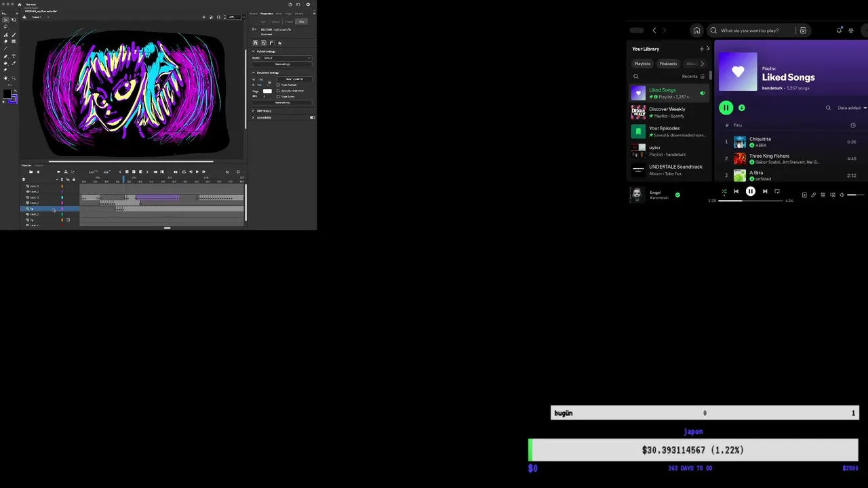This screenshot has width=868, height=488.
Task: Open stage zoom percentage dropdown
Action: pyautogui.click(x=244, y=17)
